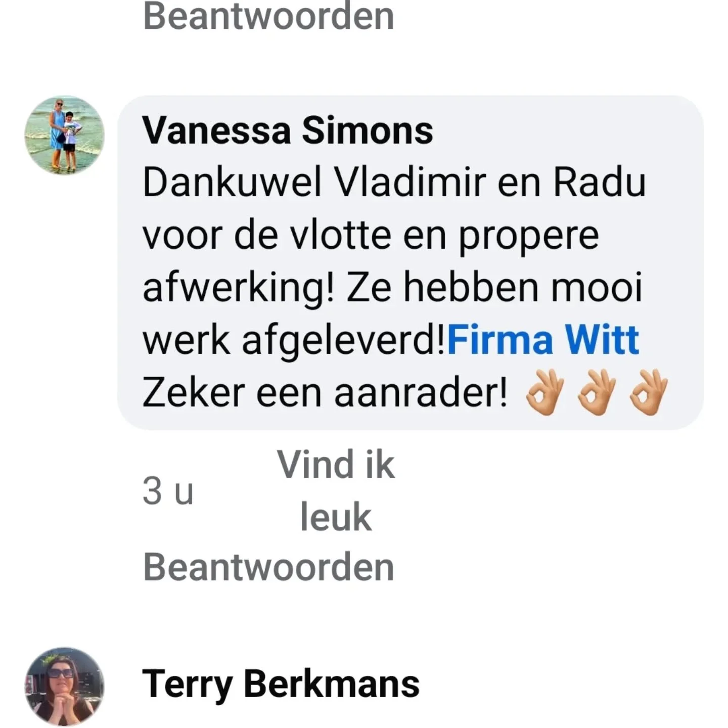728x728 pixels.
Task: Click the words voor de vlotte
Action: coord(267,235)
